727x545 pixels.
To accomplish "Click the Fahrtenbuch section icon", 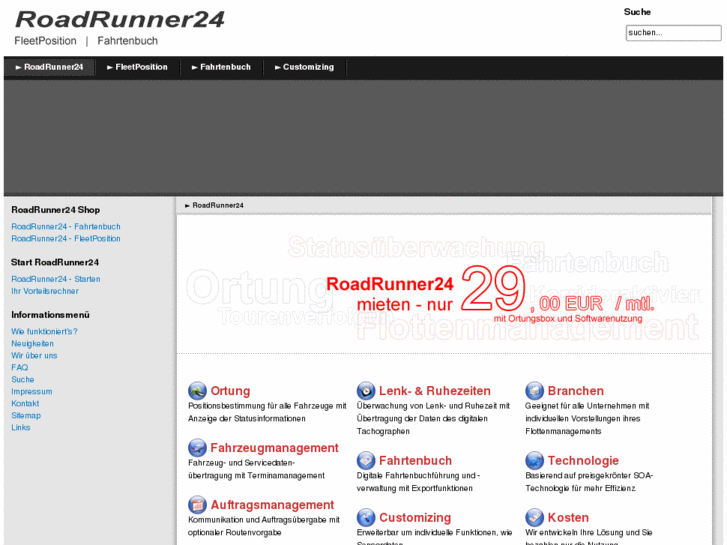I will [366, 461].
